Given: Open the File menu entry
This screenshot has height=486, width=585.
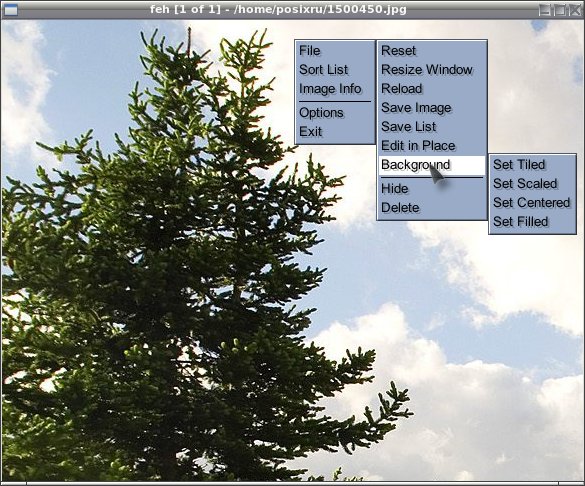Looking at the screenshot, I should [335, 51].
